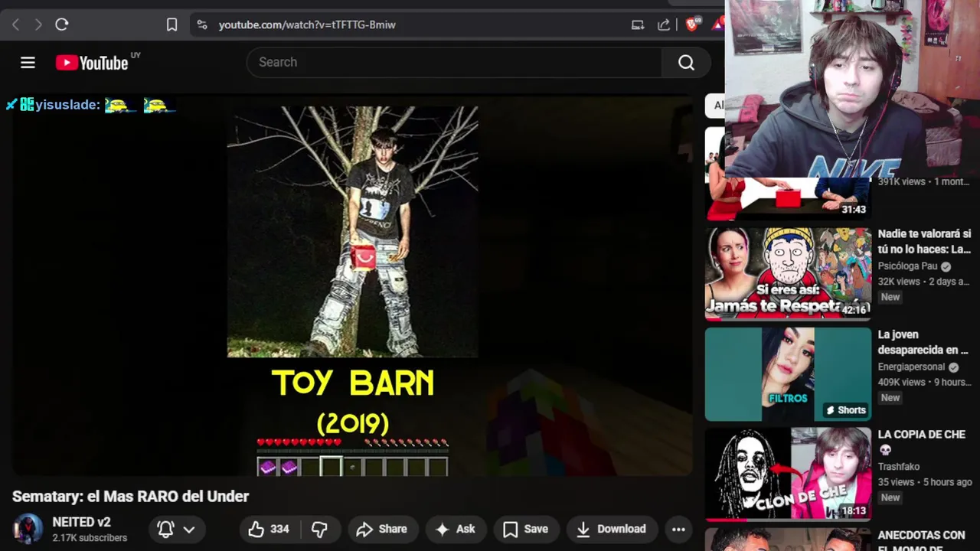The width and height of the screenshot is (980, 551).
Task: Click video title 'Sematary: el Mas RARO del Under'
Action: pyautogui.click(x=130, y=497)
